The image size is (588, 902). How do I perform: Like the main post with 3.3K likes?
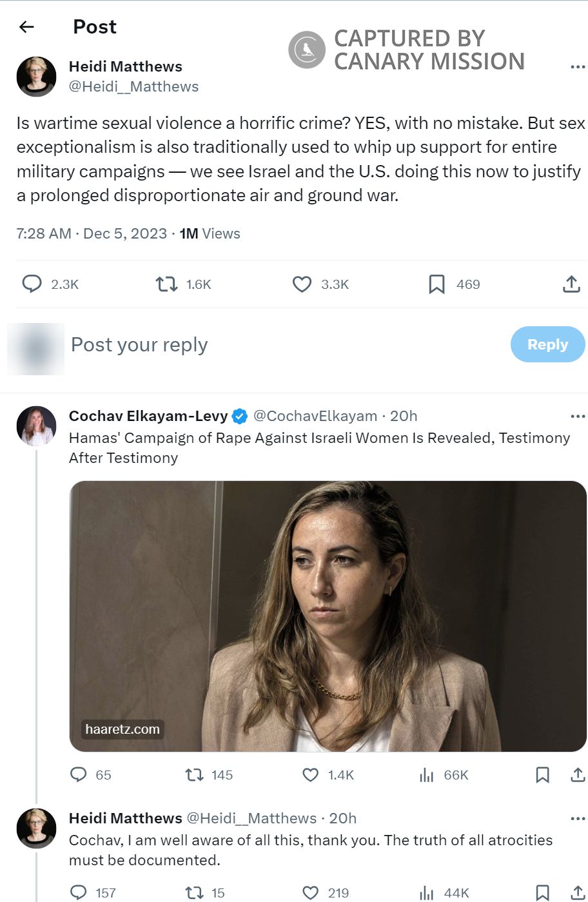click(302, 284)
